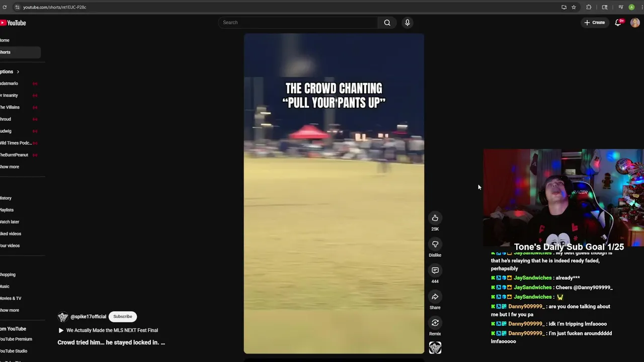
Task: Open Watch later in sidebar
Action: (x=10, y=222)
